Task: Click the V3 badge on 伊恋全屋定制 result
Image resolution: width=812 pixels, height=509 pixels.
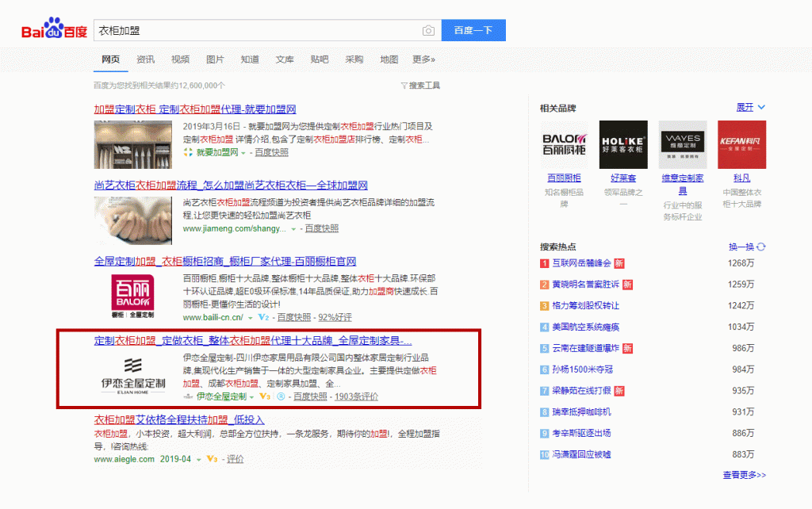Action: click(x=265, y=396)
